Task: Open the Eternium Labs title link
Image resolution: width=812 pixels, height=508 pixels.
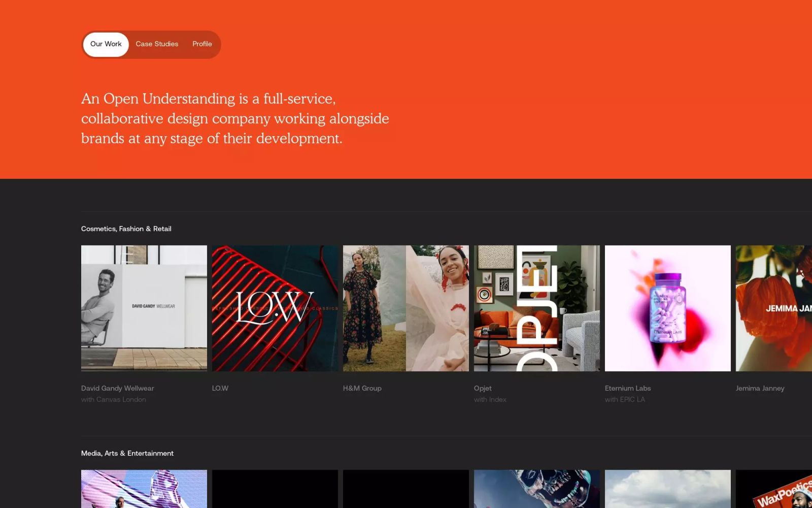Action: pyautogui.click(x=628, y=388)
